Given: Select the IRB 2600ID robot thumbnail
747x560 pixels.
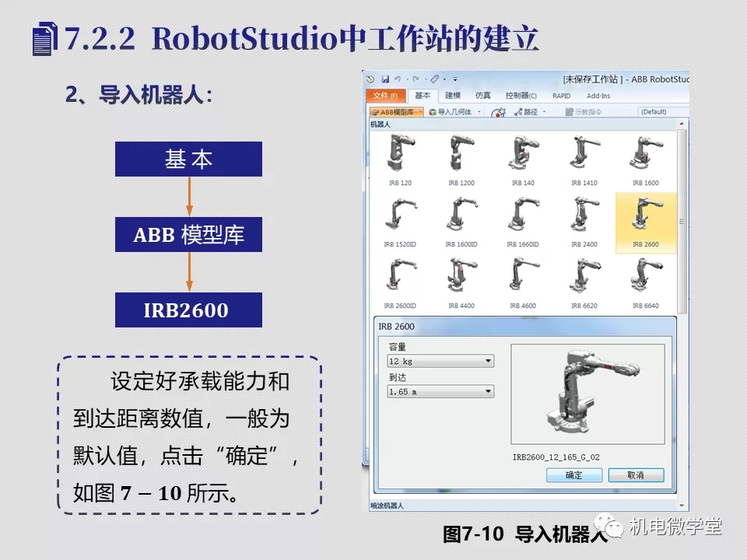Looking at the screenshot, I should pyautogui.click(x=400, y=283).
